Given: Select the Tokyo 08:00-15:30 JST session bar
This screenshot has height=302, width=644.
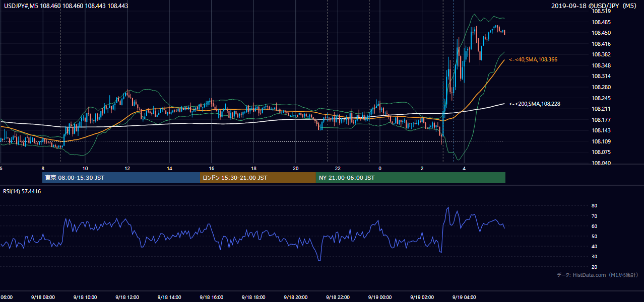Looking at the screenshot, I should 121,178.
